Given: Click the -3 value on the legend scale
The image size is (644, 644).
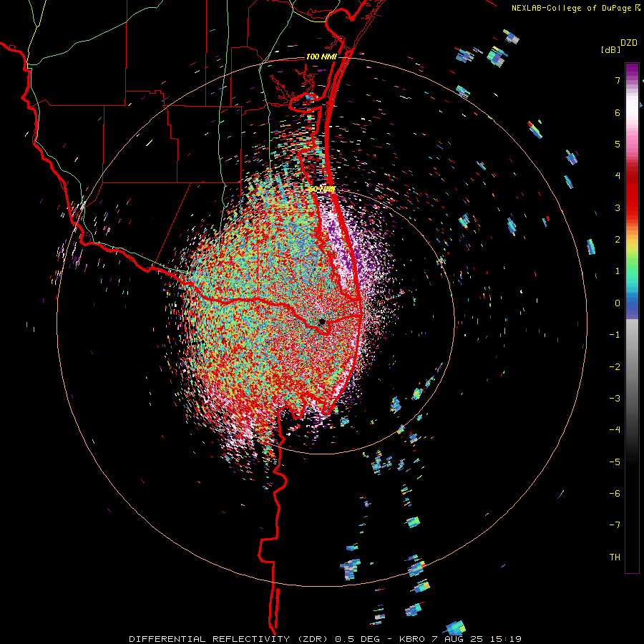Looking at the screenshot, I should [x=615, y=399].
